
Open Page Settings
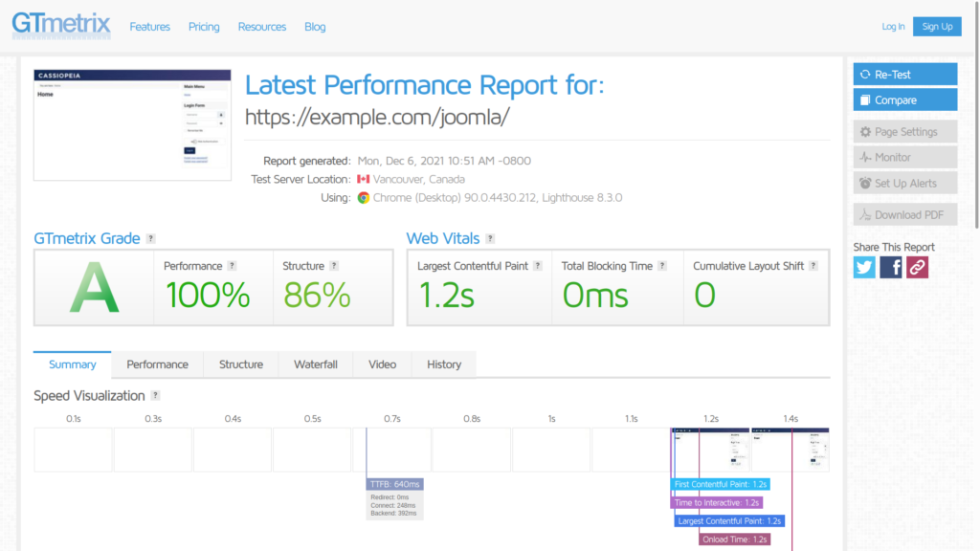(905, 132)
